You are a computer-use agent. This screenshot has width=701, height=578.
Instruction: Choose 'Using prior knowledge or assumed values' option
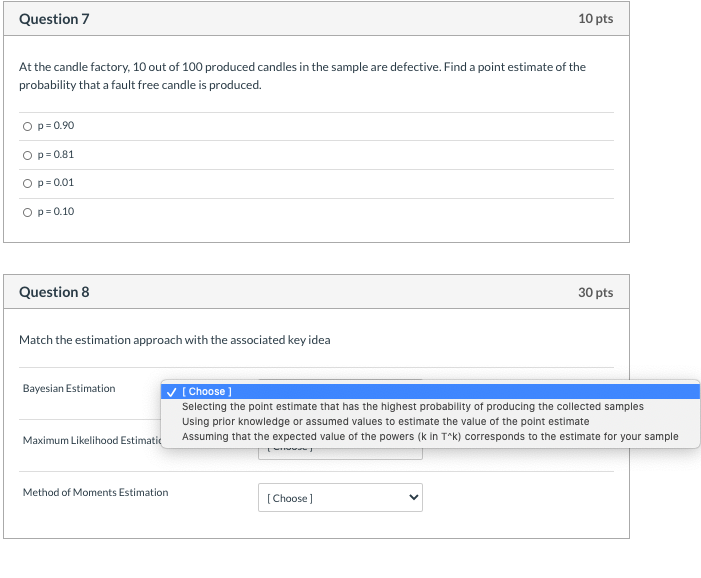(385, 422)
